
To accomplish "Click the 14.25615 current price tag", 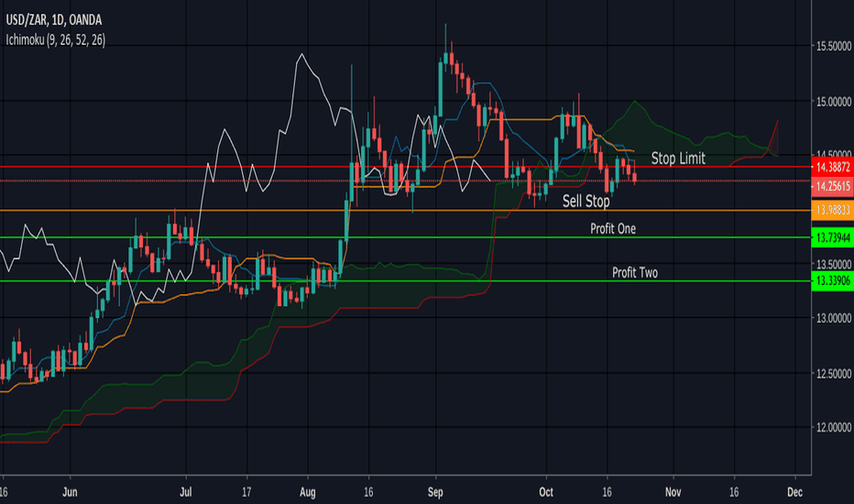I will pos(832,186).
